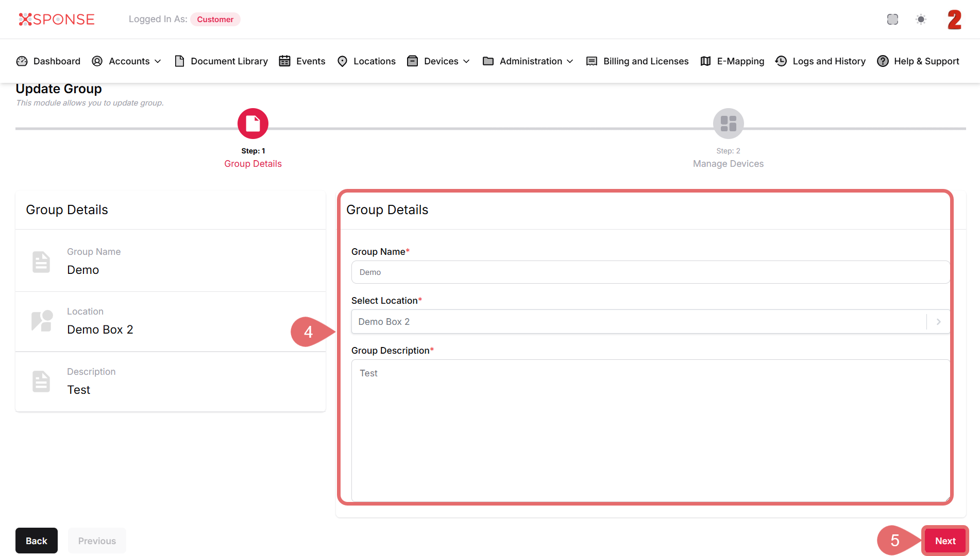Expand the Devices dropdown menu
The height and width of the screenshot is (556, 980).
438,61
